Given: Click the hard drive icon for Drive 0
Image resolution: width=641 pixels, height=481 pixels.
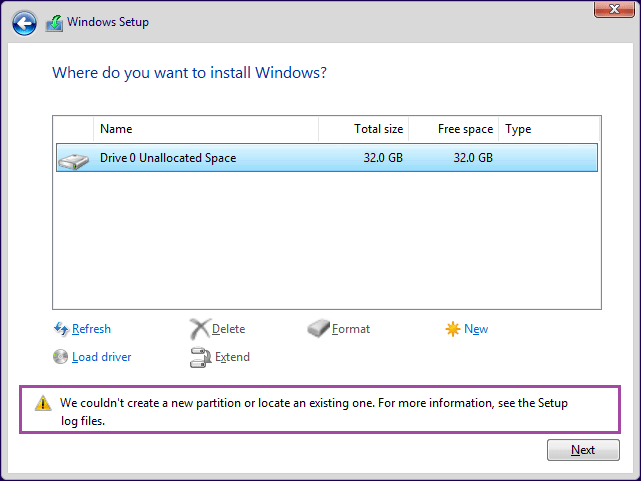Looking at the screenshot, I should point(73,159).
